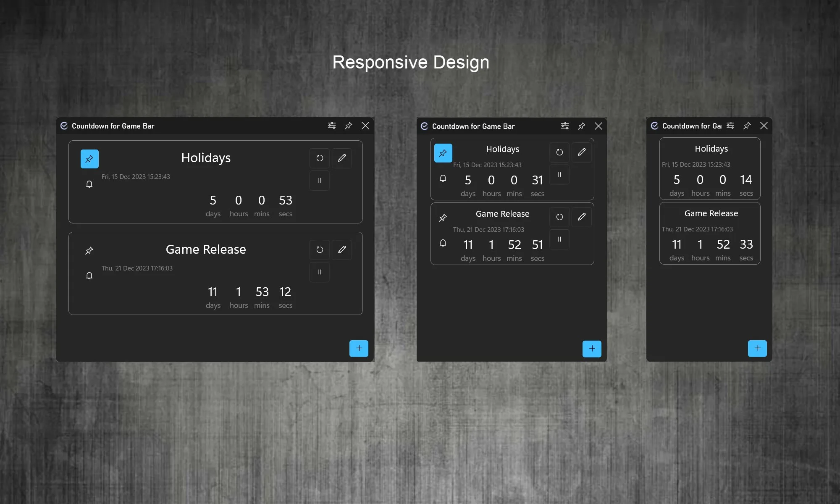
Task: Pin the middle Countdown widget title bar
Action: 582,126
